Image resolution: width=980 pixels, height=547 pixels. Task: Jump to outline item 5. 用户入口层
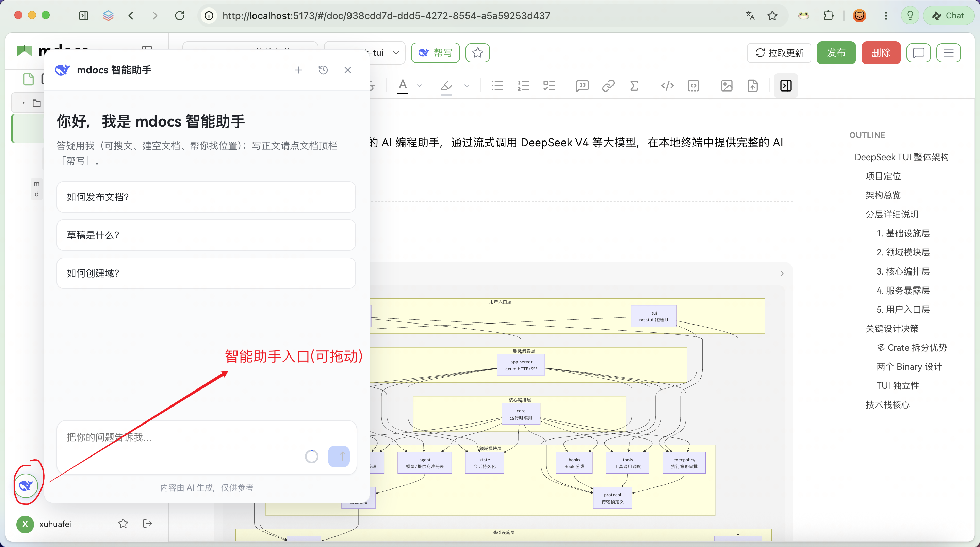903,309
